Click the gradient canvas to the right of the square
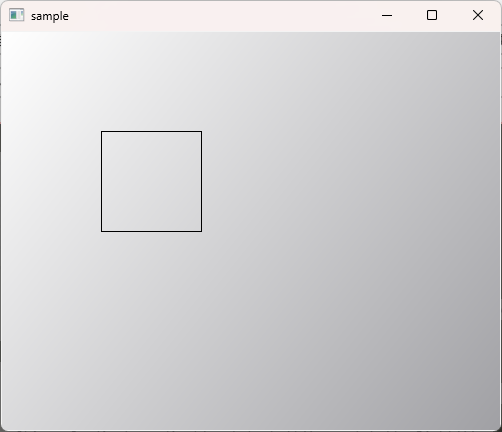This screenshot has height=432, width=502. [x=350, y=181]
